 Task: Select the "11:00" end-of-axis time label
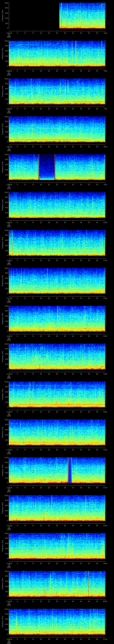click(x=105, y=260)
